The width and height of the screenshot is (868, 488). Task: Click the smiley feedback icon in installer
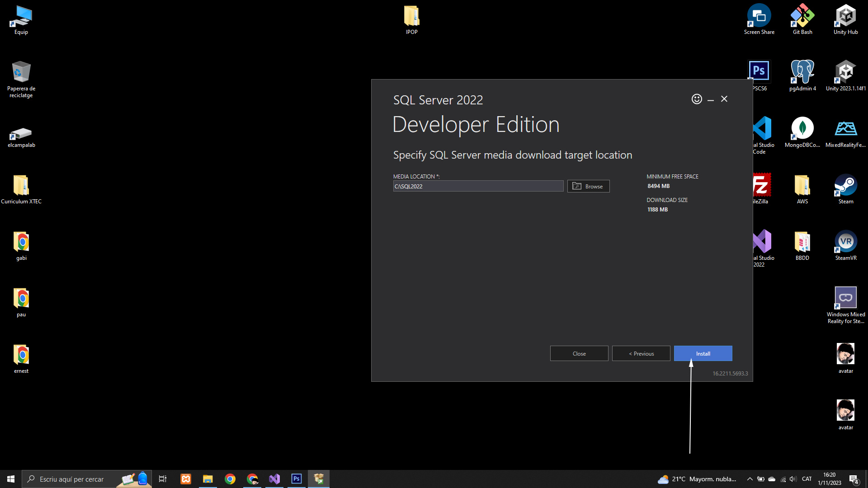(697, 99)
